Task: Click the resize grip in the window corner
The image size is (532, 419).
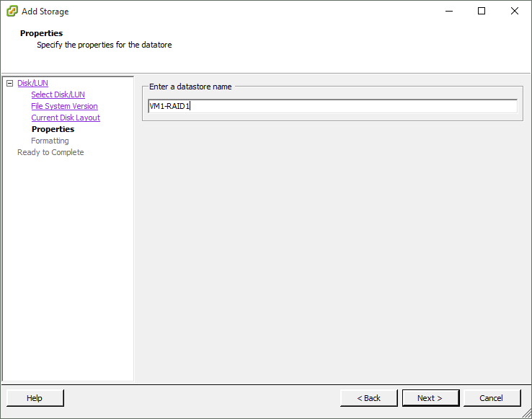Action: [527, 414]
